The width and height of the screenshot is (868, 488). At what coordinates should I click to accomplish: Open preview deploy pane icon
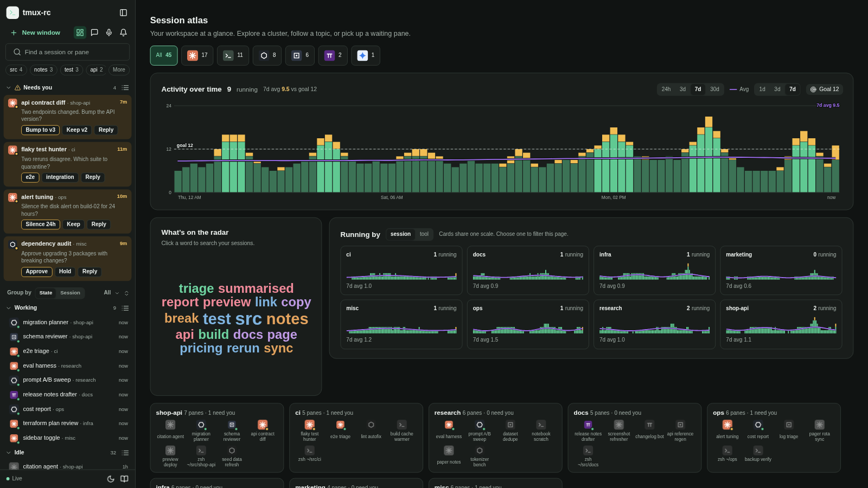coord(170,451)
